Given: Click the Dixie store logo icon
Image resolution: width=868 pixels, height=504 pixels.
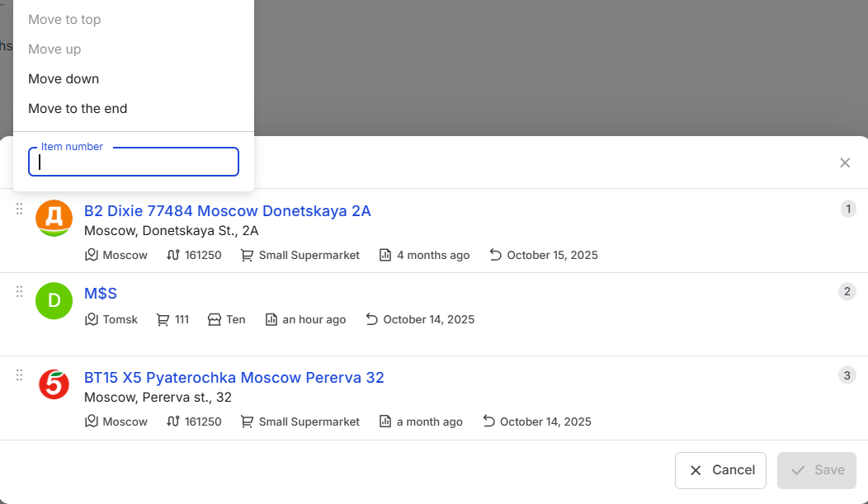Looking at the screenshot, I should 54,219.
